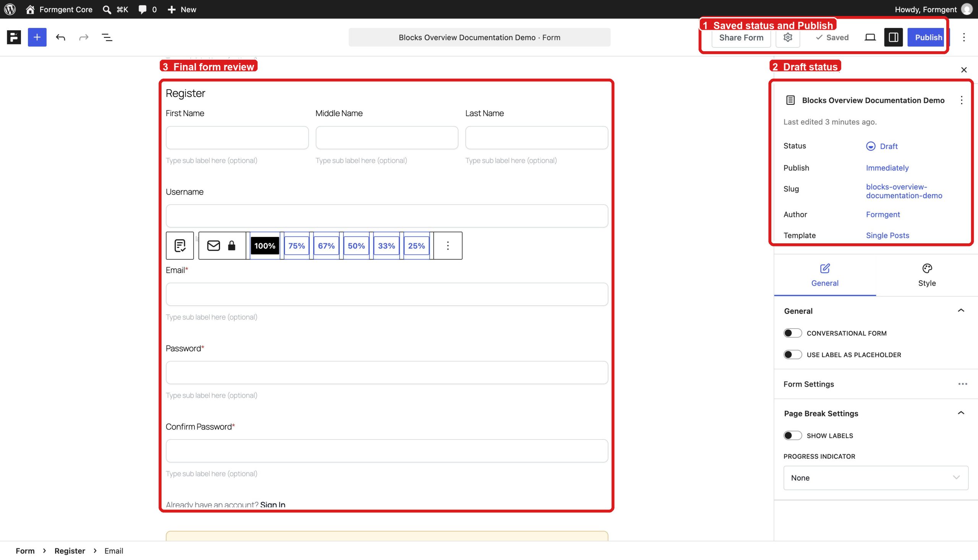Viewport: 978px width, 560px height.
Task: Click the lock icon in block toolbar
Action: tap(232, 245)
